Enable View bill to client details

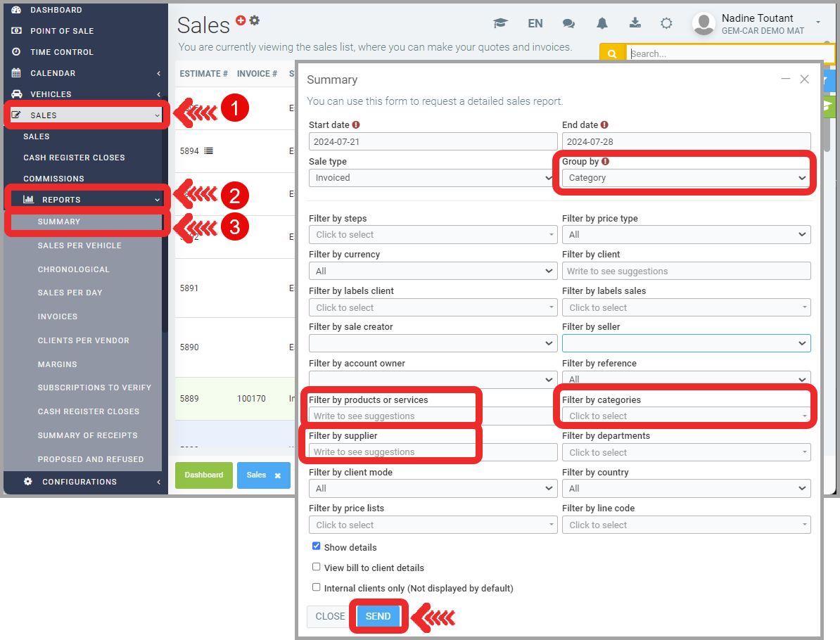317,567
